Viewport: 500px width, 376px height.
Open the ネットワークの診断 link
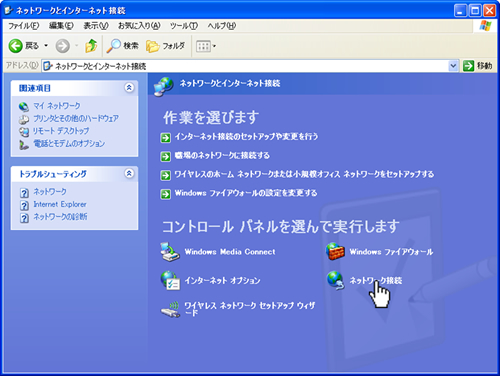60,217
